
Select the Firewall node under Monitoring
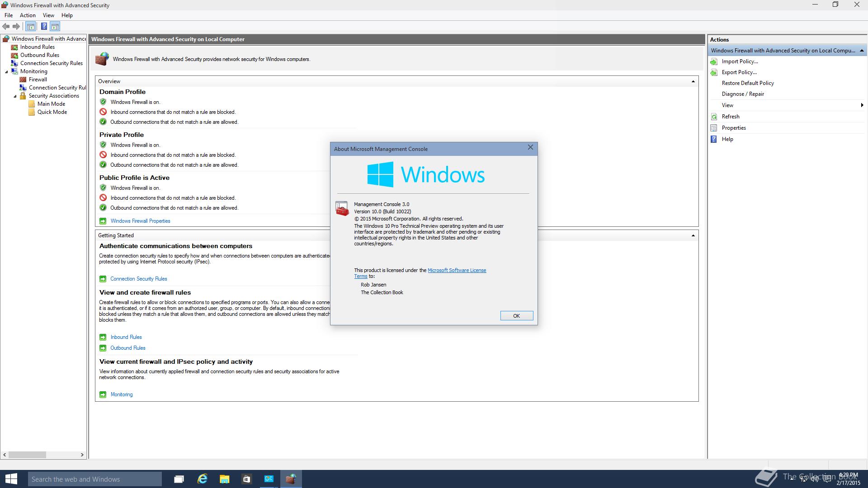[x=38, y=80]
